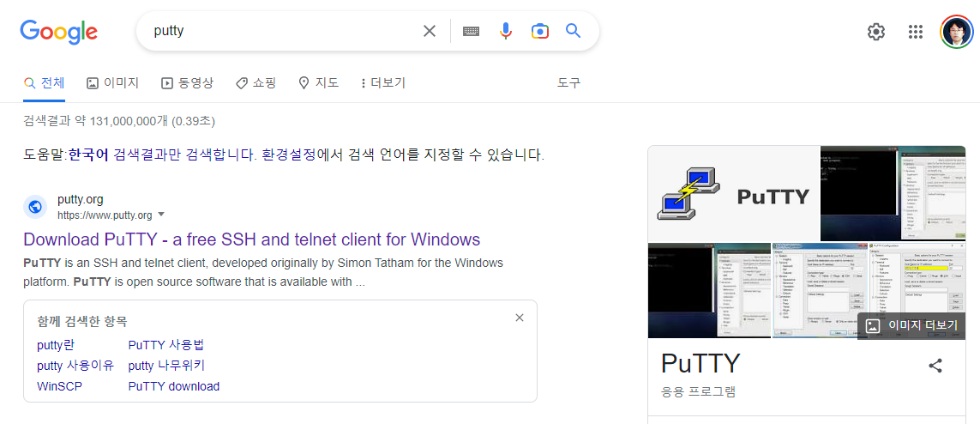
Task: Start voice search with the microphone icon
Action: (506, 31)
